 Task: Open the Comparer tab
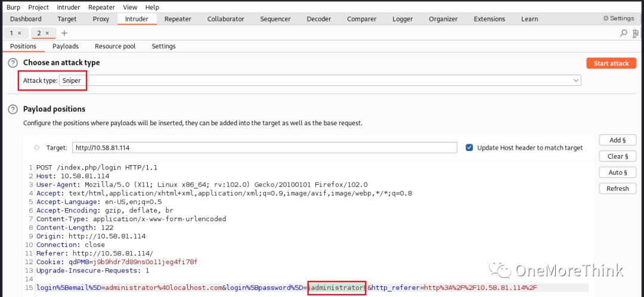pyautogui.click(x=362, y=19)
